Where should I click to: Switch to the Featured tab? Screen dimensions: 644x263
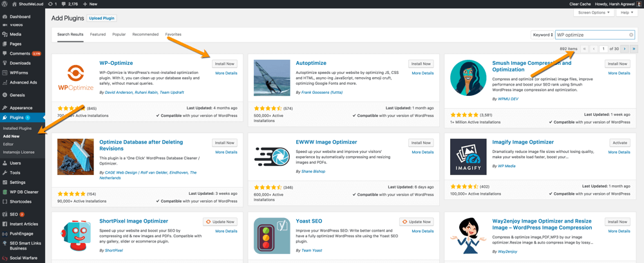click(x=98, y=35)
